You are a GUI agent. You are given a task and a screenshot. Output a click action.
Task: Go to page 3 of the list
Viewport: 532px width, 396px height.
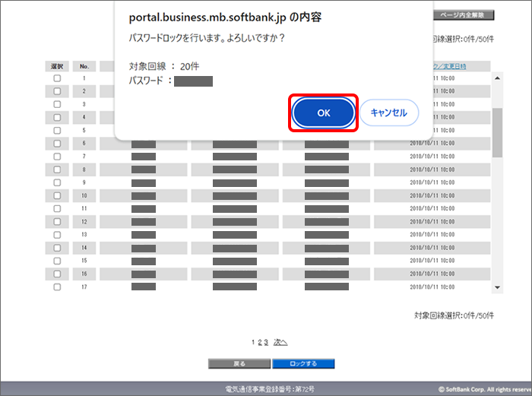pos(266,342)
